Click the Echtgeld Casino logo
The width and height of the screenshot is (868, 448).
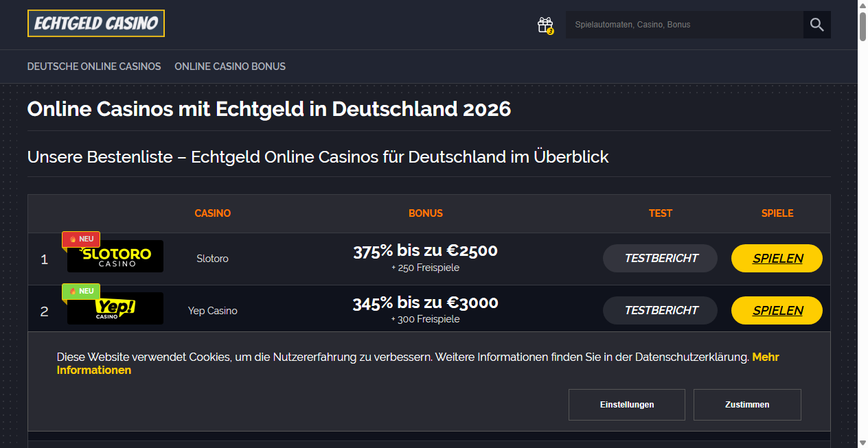[95, 23]
